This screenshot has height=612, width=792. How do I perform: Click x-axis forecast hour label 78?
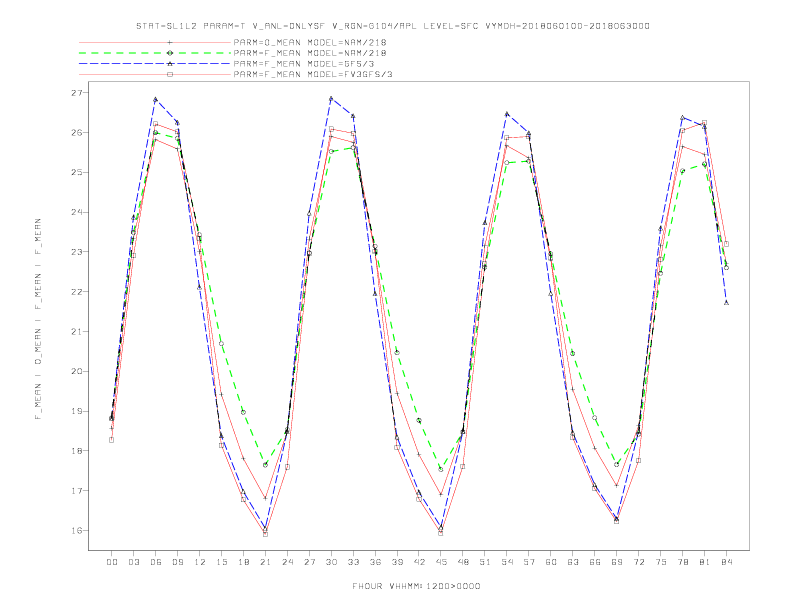pos(683,562)
